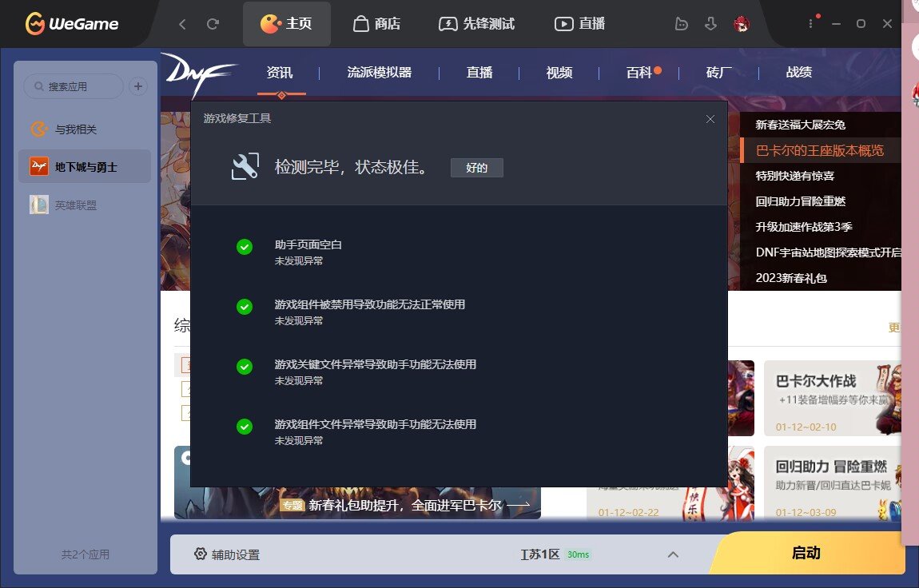Click the 助手页面空白 text
Viewport: 919px width, 588px height.
click(308, 244)
